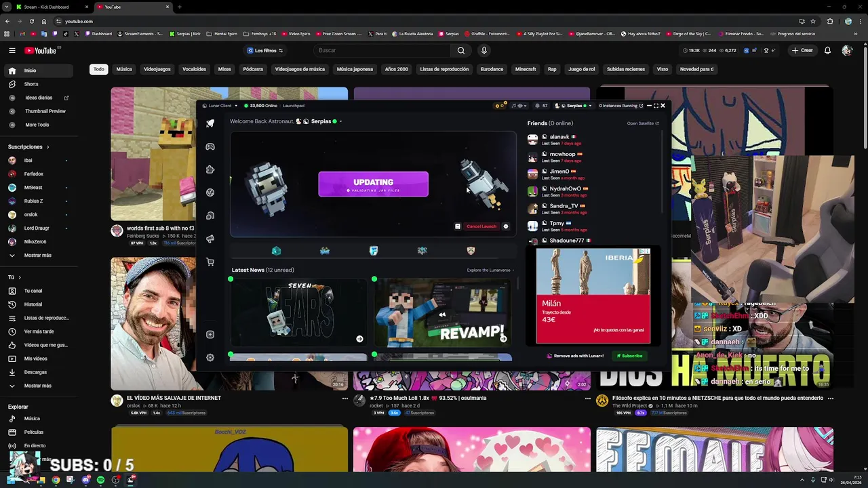Select the crest shield server icon

pyautogui.click(x=471, y=251)
